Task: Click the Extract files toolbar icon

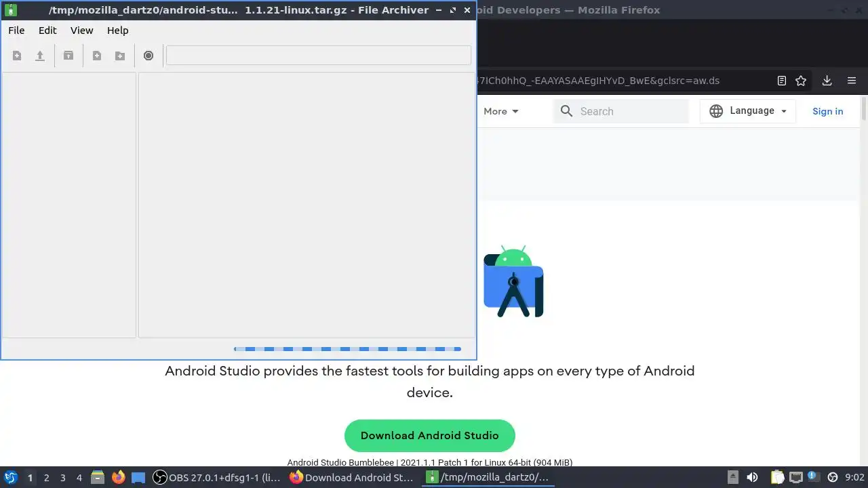Action: tap(68, 56)
